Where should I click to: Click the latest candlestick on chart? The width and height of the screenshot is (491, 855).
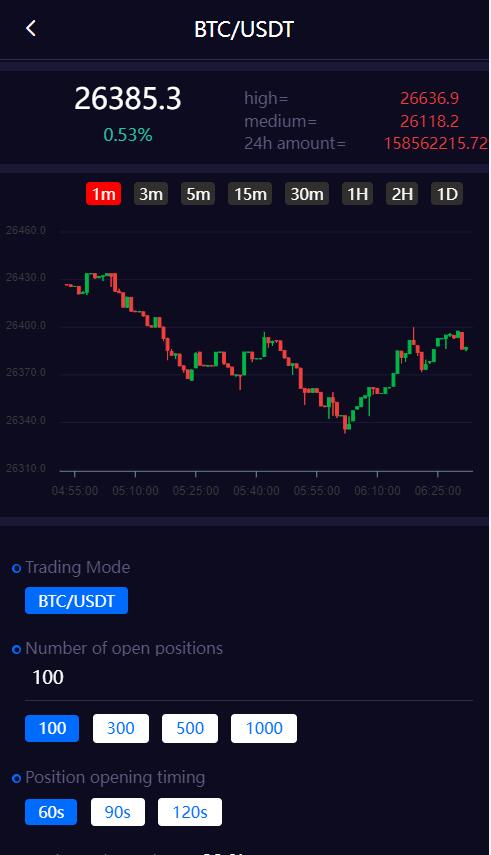[x=465, y=348]
